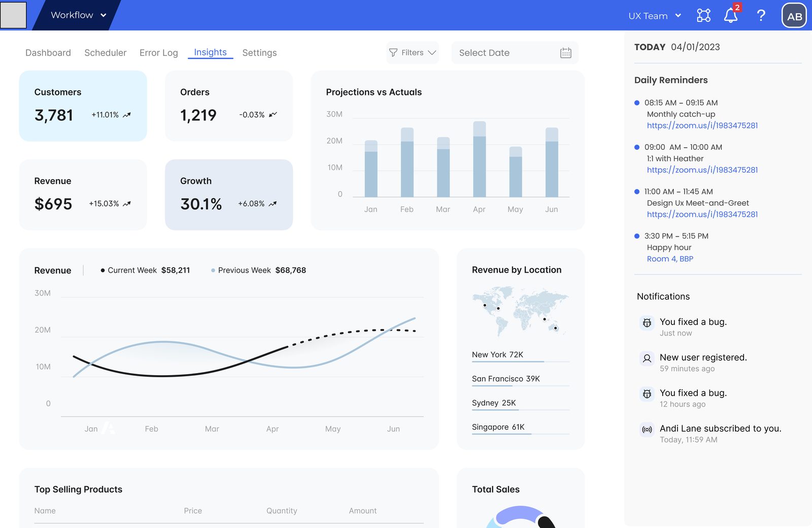Click the bug icon beside 'Just now' notification
This screenshot has height=528, width=812.
click(647, 323)
